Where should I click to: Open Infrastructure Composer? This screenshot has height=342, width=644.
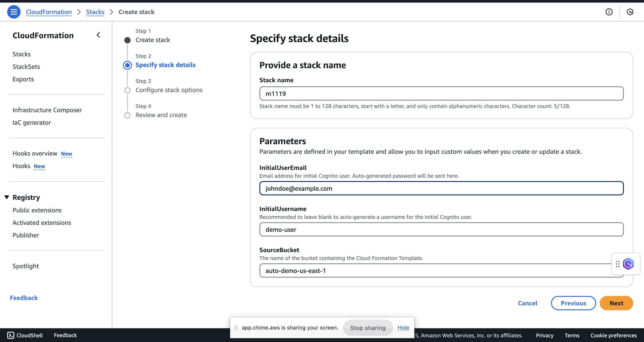[47, 110]
